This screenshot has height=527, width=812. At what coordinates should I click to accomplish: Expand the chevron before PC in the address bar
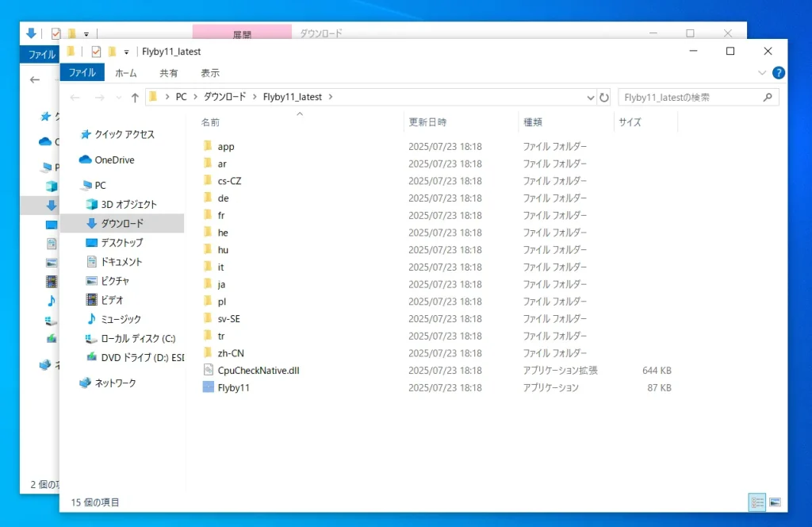(x=167, y=97)
